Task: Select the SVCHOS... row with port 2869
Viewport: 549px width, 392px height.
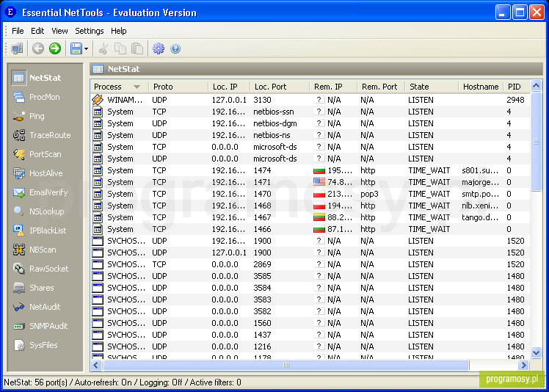Action: click(x=310, y=264)
